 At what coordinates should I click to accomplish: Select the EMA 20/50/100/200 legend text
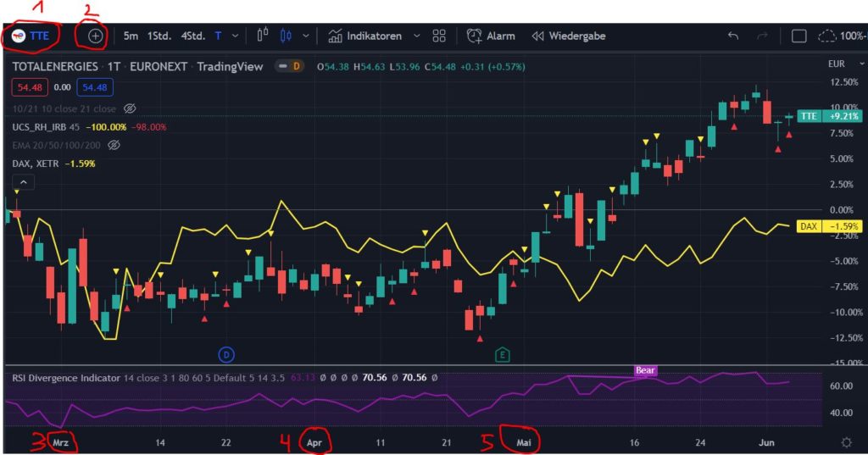pyautogui.click(x=57, y=145)
